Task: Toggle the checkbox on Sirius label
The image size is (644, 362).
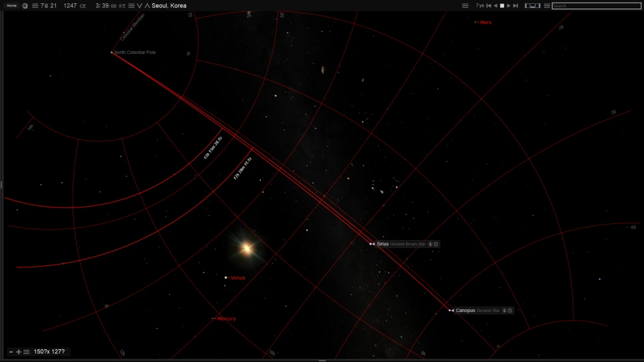Action: pos(436,244)
